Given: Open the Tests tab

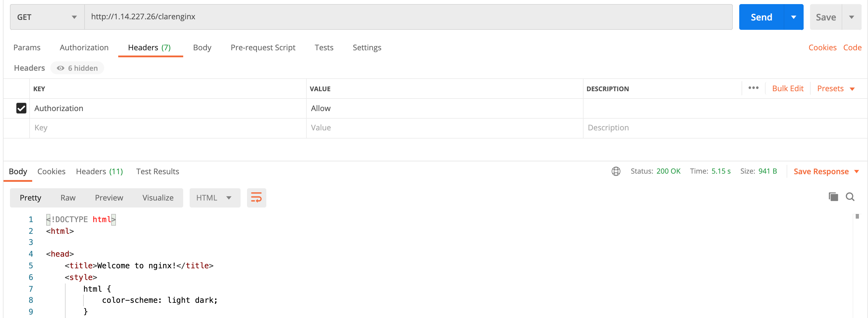Looking at the screenshot, I should 324,47.
